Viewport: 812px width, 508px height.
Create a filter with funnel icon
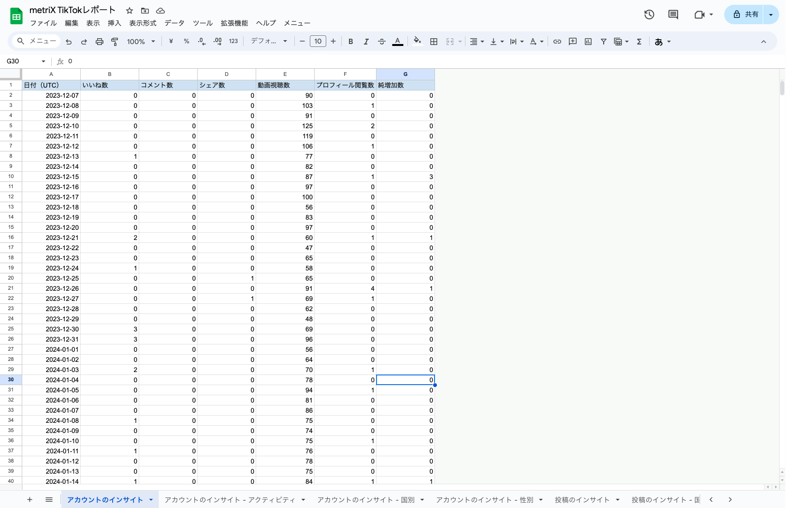click(x=604, y=42)
